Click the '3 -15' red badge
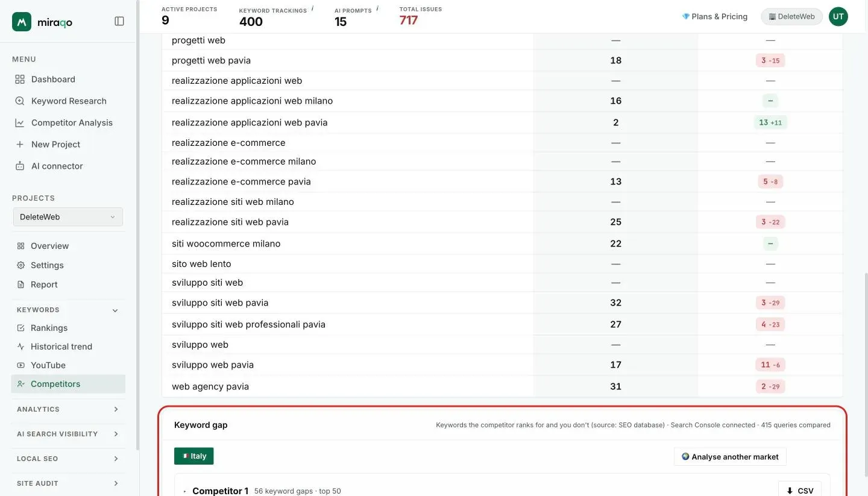Image resolution: width=868 pixels, height=496 pixels. pos(770,60)
